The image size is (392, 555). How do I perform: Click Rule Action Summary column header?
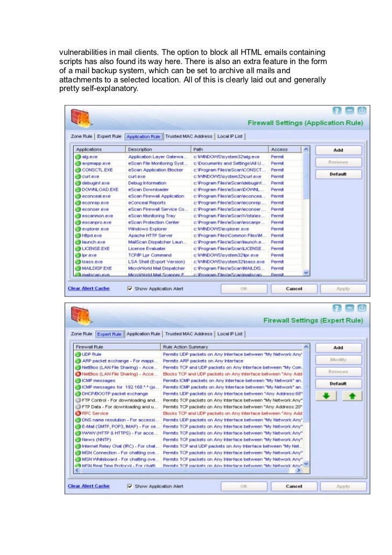[x=232, y=347]
